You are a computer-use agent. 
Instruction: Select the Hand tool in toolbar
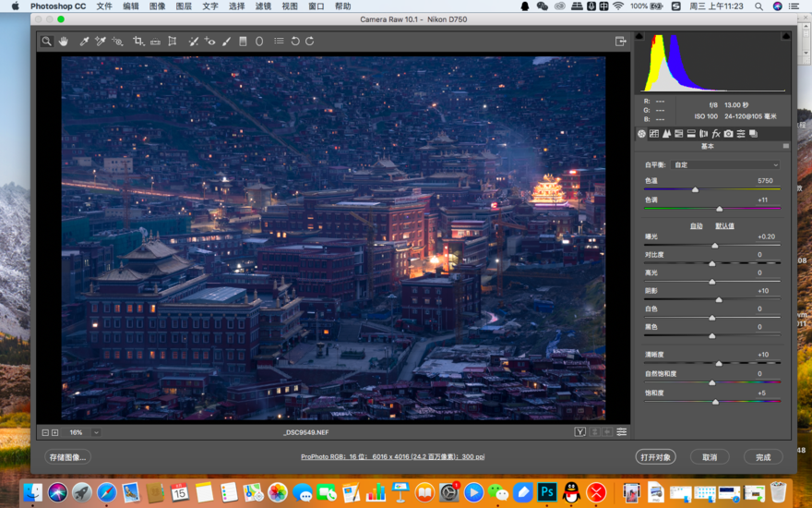[x=64, y=42]
